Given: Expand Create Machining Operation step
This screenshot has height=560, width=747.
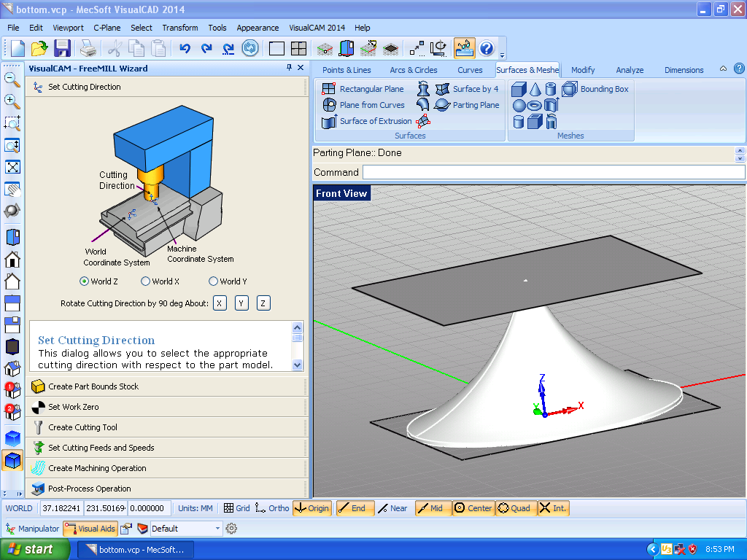Looking at the screenshot, I should coord(167,468).
